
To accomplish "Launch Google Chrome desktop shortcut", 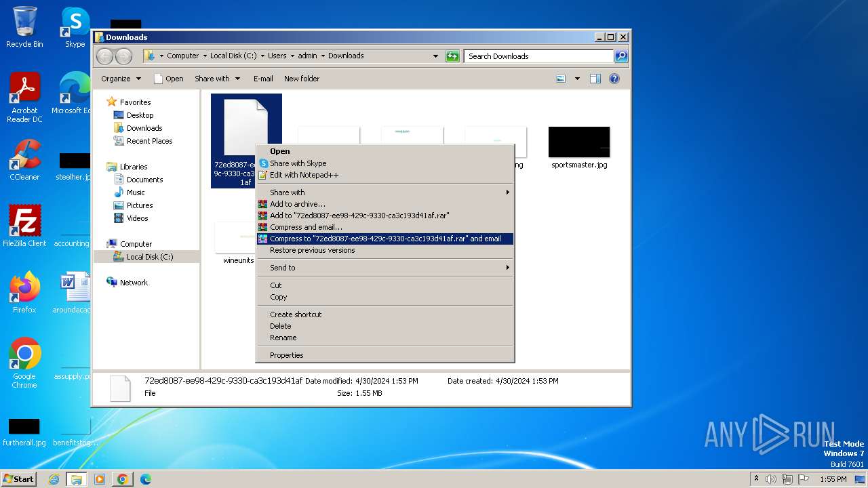I will point(24,363).
